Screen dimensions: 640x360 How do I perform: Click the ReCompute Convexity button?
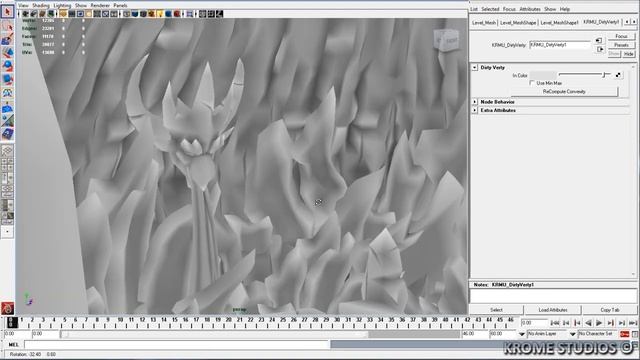pos(564,92)
